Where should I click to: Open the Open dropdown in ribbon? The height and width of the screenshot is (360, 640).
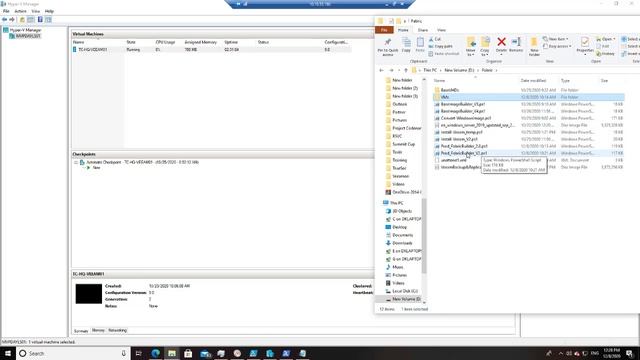point(605,39)
